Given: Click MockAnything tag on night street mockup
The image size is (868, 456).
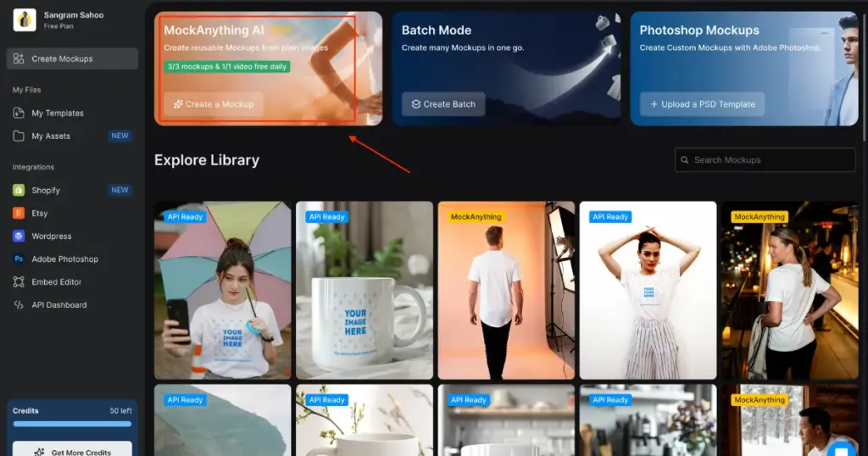Looking at the screenshot, I should pos(759,217).
